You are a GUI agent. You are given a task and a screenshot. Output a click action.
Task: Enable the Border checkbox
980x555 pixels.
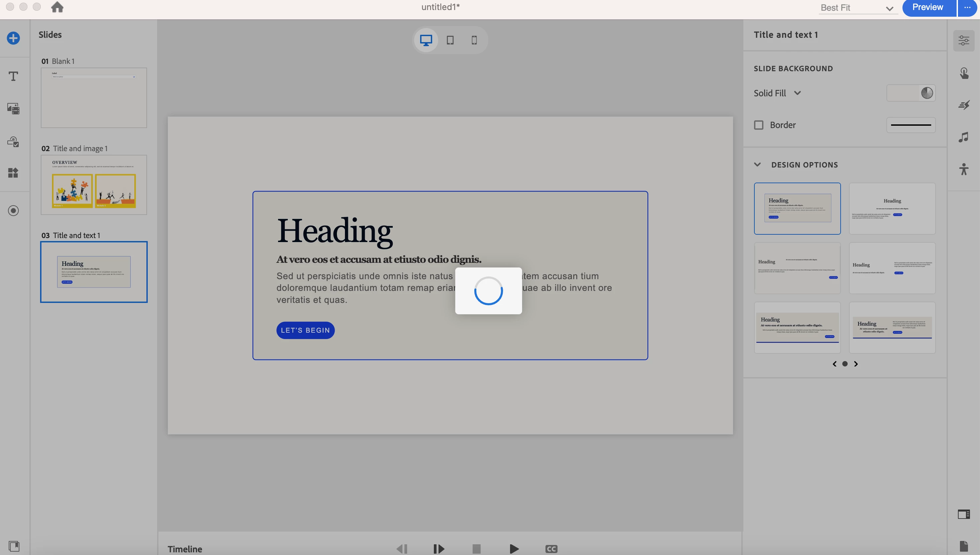pos(759,125)
